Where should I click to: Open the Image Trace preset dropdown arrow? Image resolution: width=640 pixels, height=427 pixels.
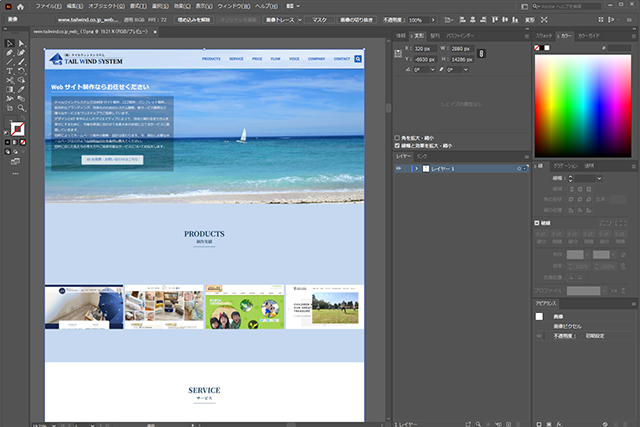[300, 20]
